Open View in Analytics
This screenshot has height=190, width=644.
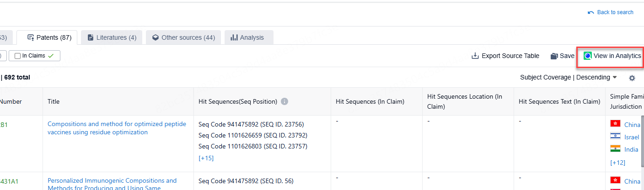pos(612,56)
